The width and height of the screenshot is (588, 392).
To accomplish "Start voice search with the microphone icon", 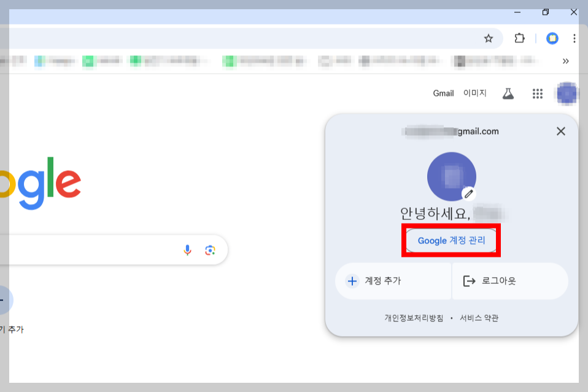I will (187, 250).
